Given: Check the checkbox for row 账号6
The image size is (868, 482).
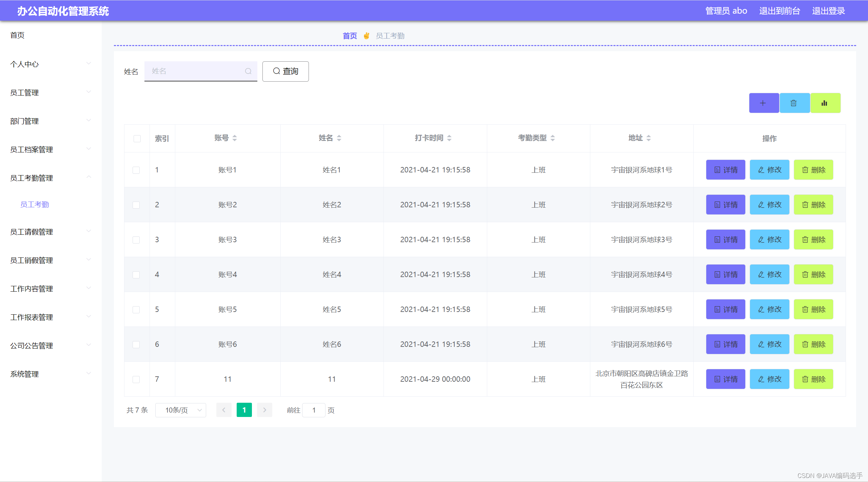Looking at the screenshot, I should [136, 344].
